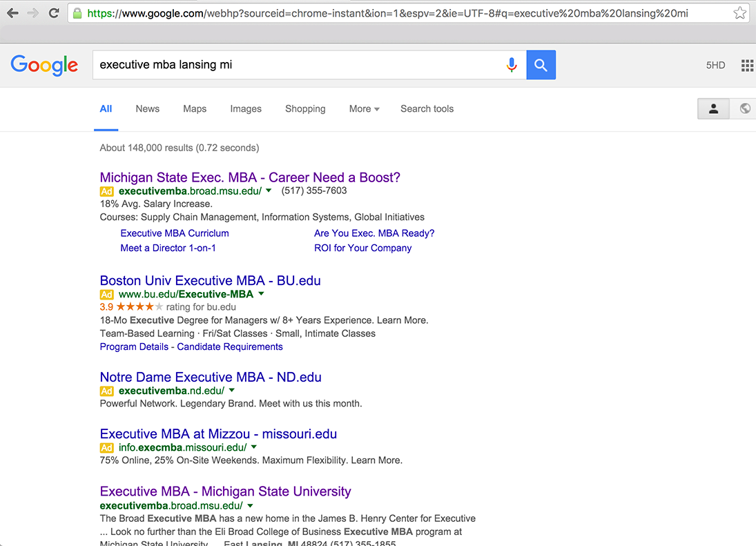Click the 18% Avg. Salary Increase text
The image size is (756, 546).
tap(156, 204)
